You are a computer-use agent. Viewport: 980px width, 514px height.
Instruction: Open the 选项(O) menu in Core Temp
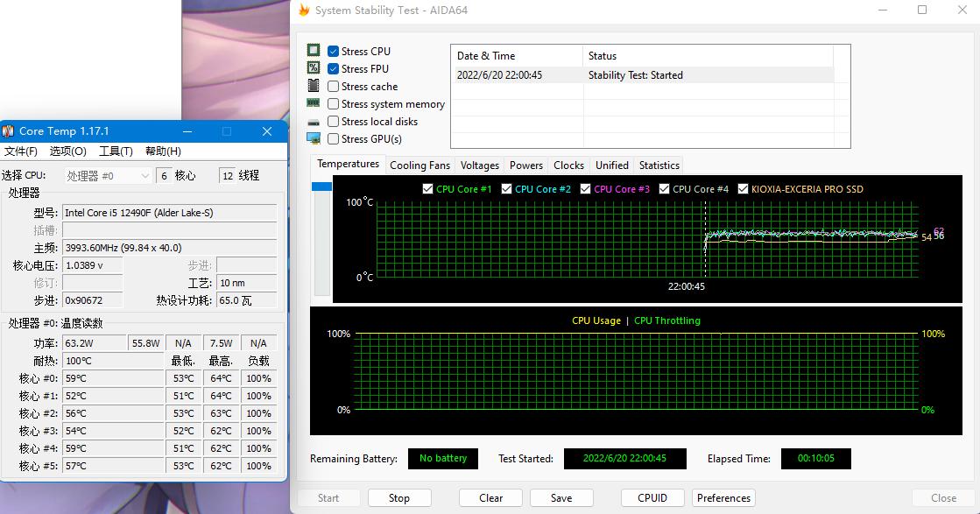[67, 151]
